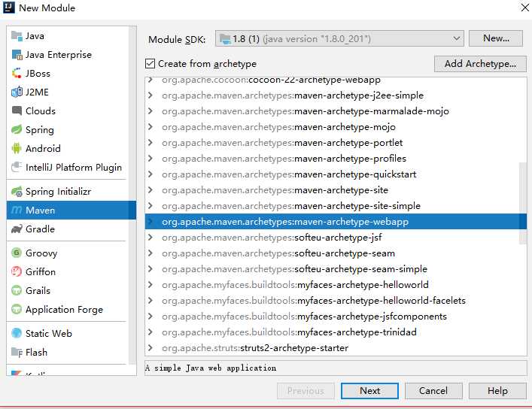Viewport: 532px width, 409px height.
Task: Click Add Archetype... button
Action: [x=480, y=64]
